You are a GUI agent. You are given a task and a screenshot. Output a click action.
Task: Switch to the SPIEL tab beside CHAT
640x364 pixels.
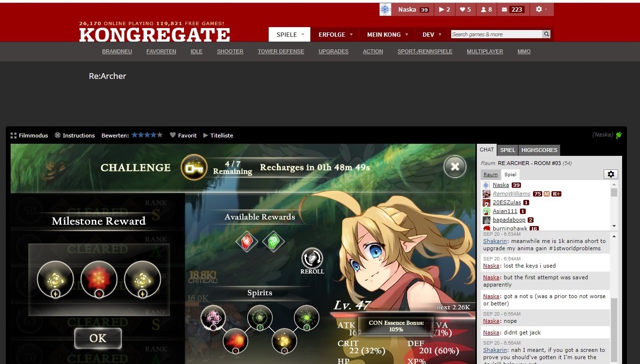[508, 150]
